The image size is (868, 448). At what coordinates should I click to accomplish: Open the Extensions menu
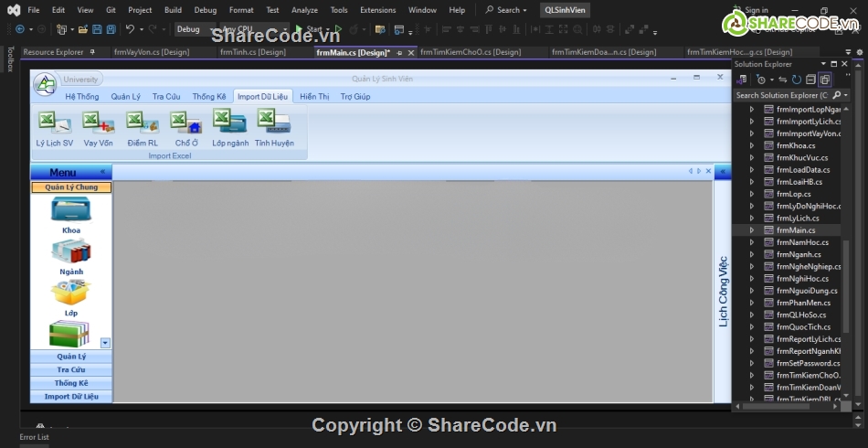click(x=377, y=10)
